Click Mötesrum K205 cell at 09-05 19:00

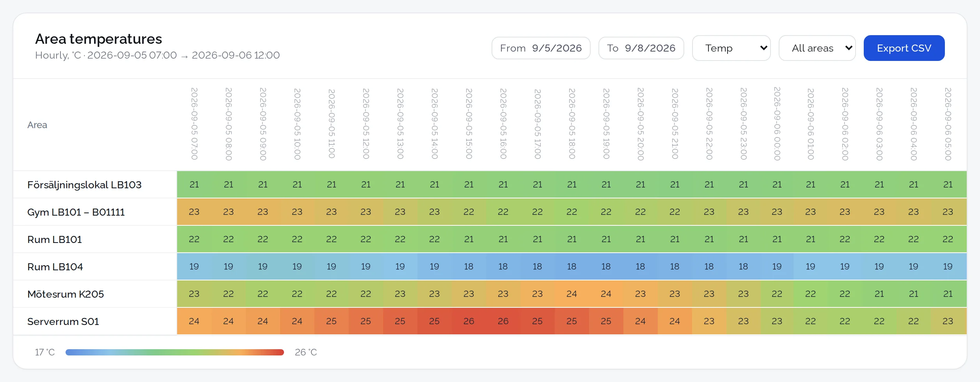pos(606,294)
